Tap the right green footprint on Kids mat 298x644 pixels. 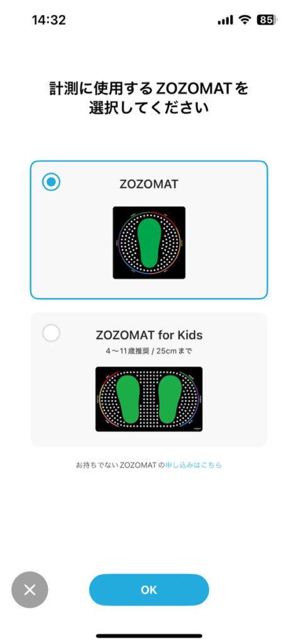pyautogui.click(x=170, y=399)
